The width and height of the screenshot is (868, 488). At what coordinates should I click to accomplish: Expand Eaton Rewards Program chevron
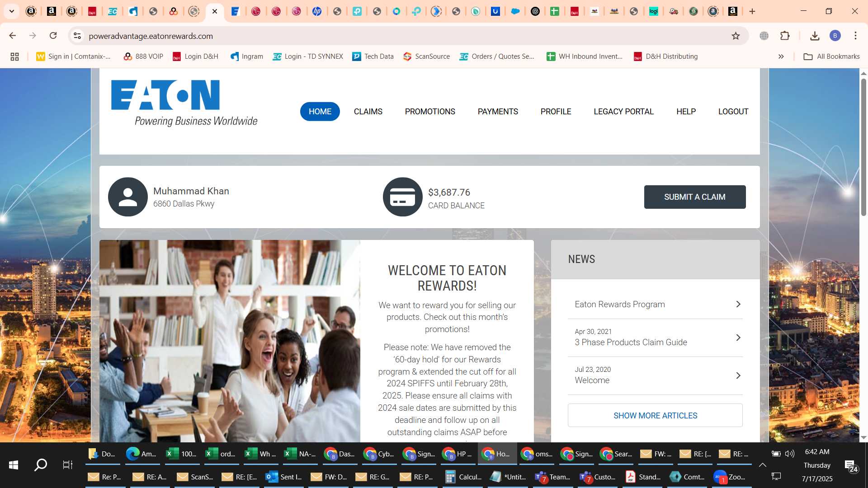point(738,304)
